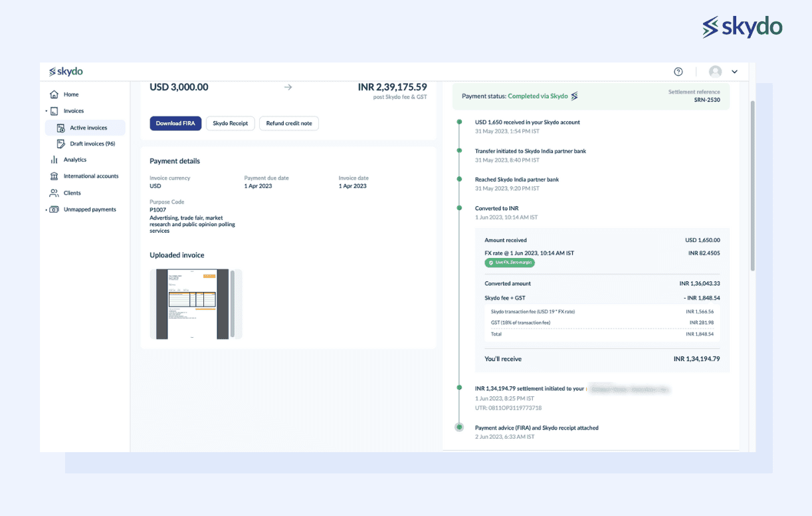The width and height of the screenshot is (812, 516).
Task: Click the uploaded invoice preview scrollbar
Action: pos(232,303)
